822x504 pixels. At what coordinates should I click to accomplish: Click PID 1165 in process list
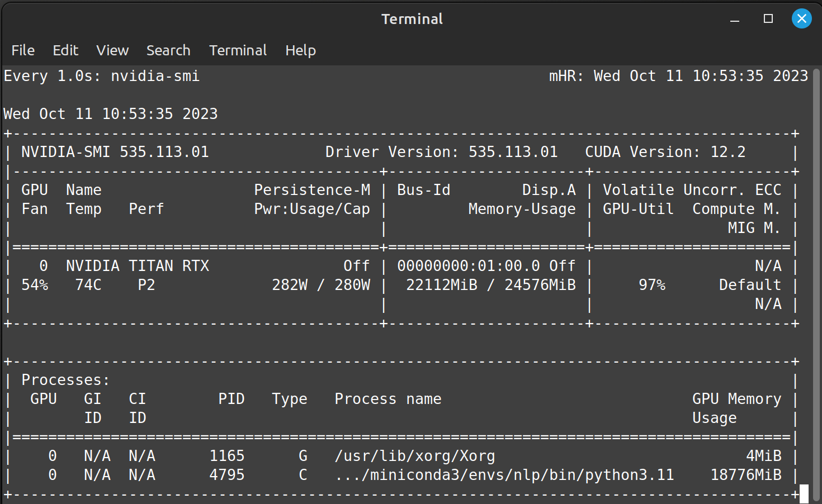[227, 456]
